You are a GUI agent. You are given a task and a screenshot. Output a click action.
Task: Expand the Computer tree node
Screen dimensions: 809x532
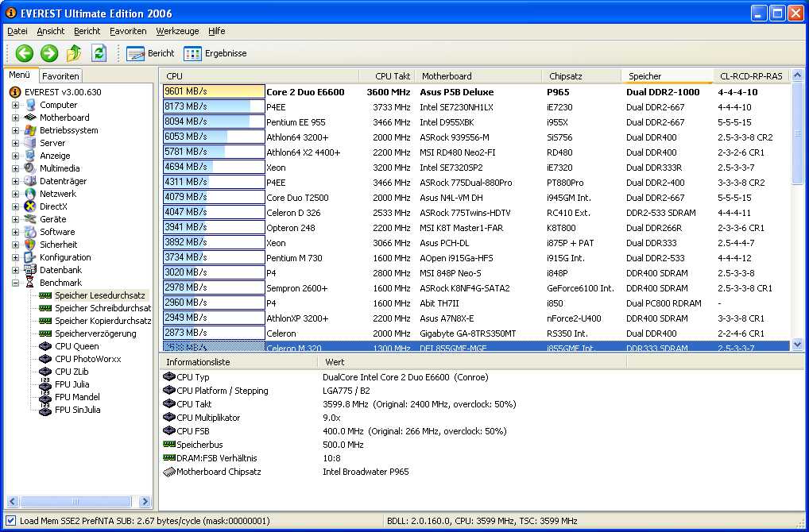click(15, 105)
